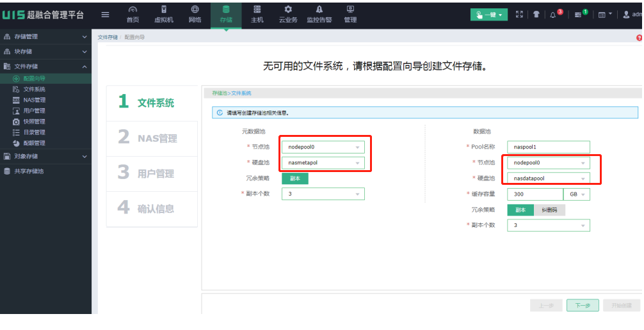Open the 元数据池 节点池 dropdown

(323, 147)
